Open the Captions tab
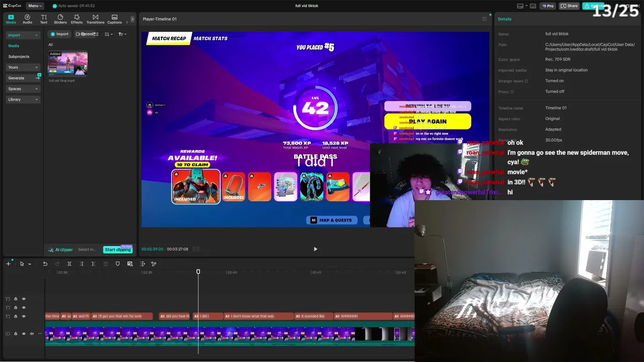 coord(114,19)
